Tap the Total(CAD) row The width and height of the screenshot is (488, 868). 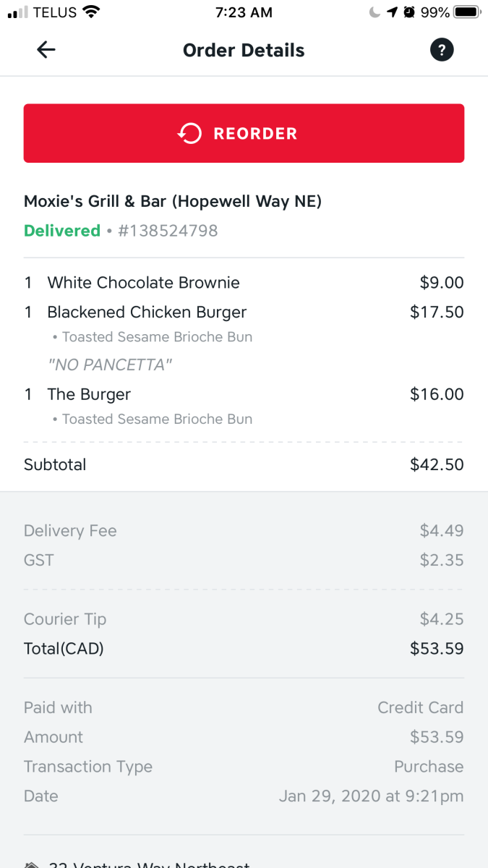coord(244,649)
